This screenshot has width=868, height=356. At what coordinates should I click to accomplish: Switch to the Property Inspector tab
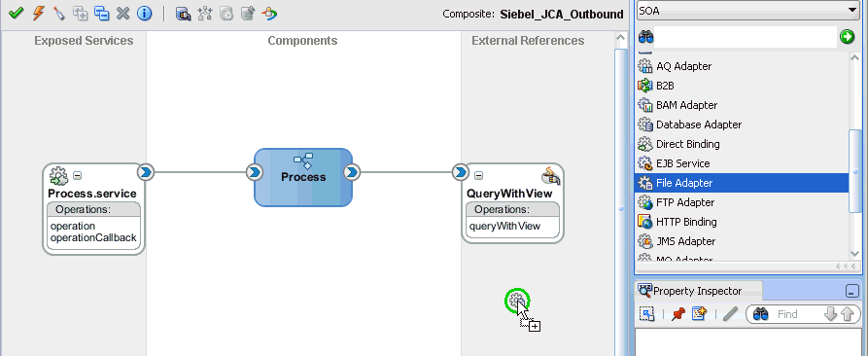[x=698, y=291]
